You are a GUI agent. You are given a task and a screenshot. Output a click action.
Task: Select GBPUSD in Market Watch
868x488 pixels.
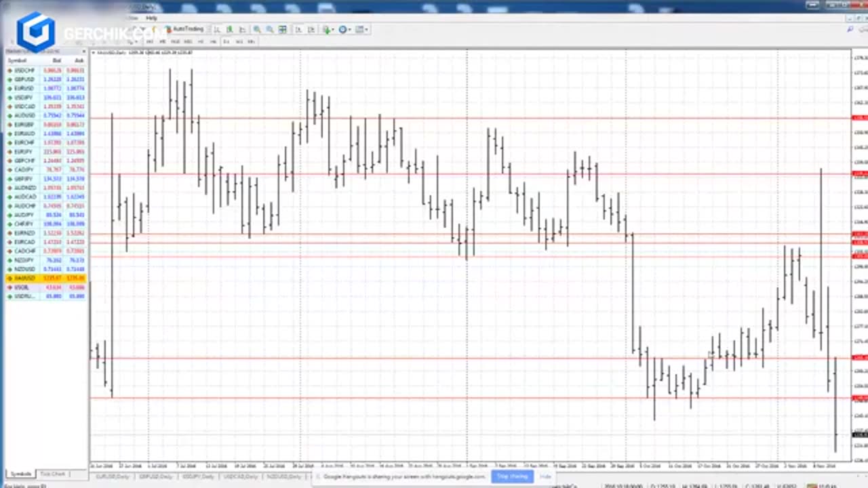45,79
